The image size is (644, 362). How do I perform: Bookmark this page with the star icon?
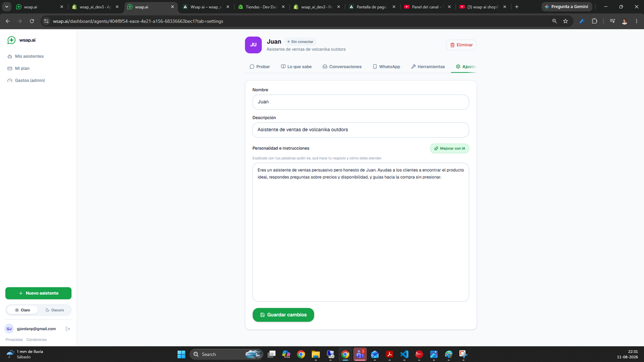[566, 21]
